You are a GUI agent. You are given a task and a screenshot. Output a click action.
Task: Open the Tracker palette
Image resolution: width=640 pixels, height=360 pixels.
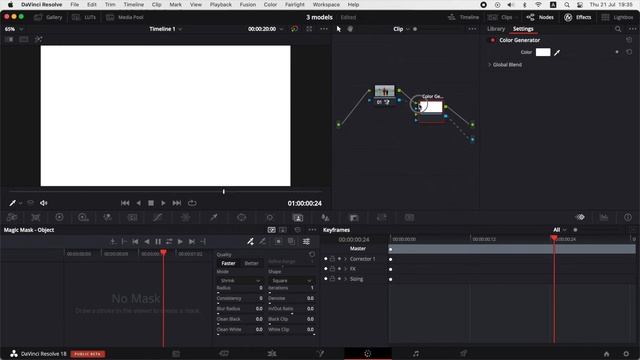(270, 218)
